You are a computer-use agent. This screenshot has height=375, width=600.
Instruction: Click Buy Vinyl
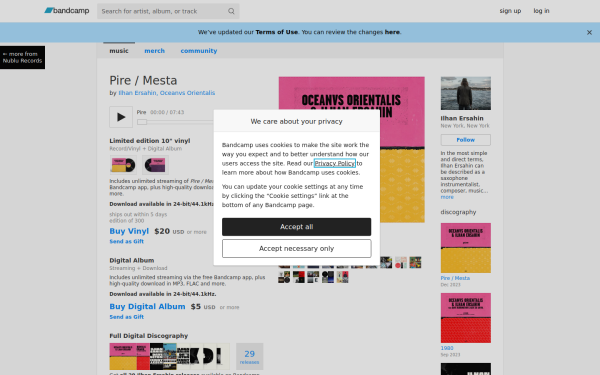(x=129, y=231)
